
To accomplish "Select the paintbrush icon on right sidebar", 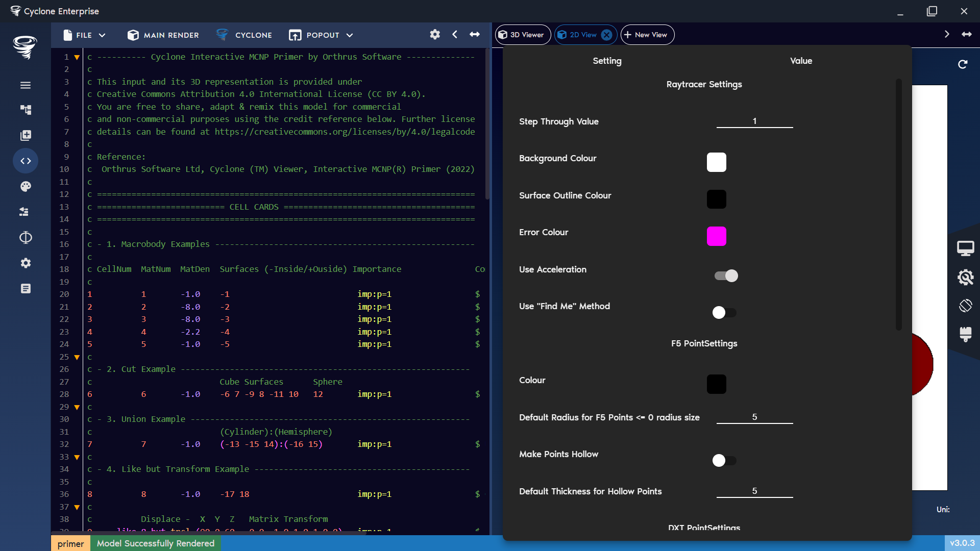I will pyautogui.click(x=966, y=335).
